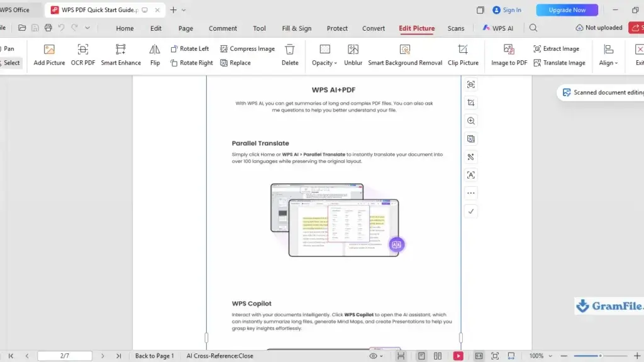Toggle the Pan tool
The height and width of the screenshot is (362, 644).
[8, 48]
